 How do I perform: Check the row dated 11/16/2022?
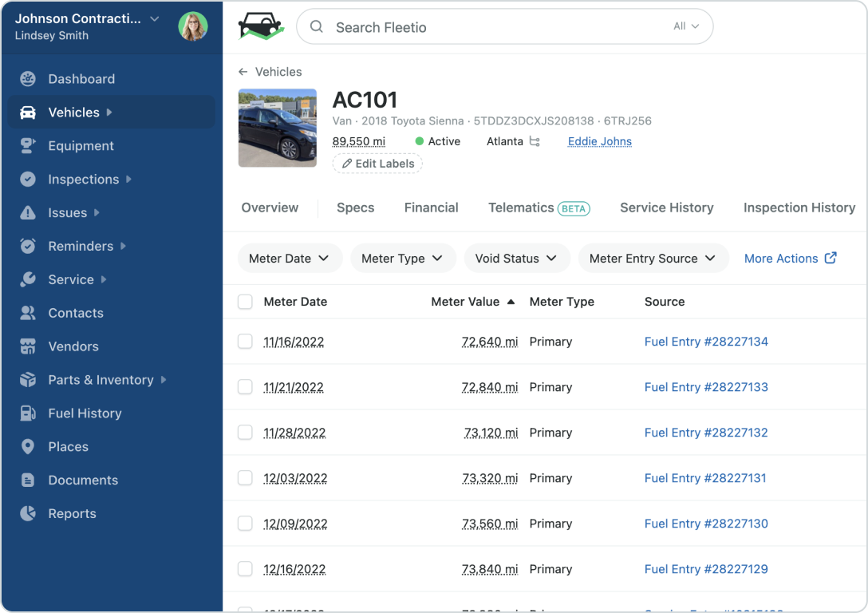(245, 342)
